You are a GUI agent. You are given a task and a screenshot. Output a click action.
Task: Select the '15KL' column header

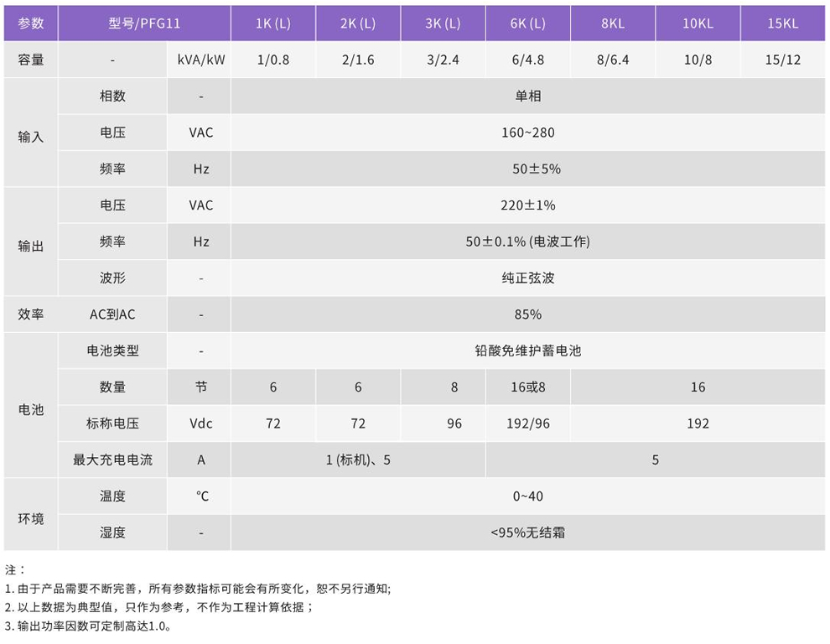tap(783, 23)
